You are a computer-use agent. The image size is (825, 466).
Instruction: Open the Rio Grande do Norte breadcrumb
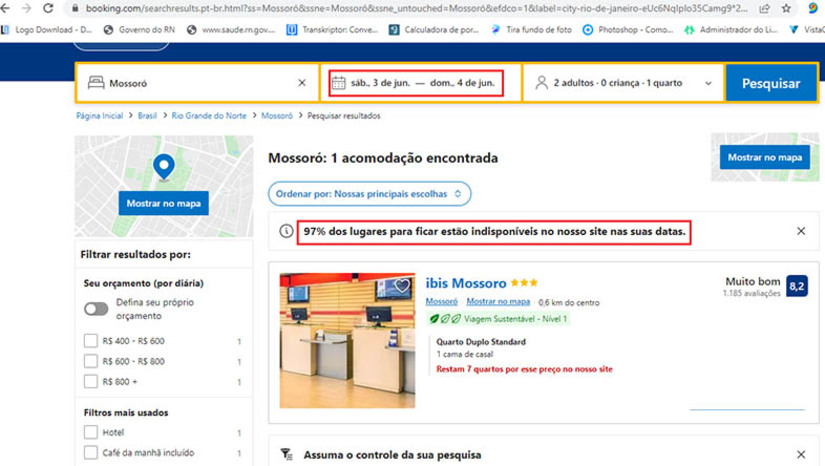209,116
